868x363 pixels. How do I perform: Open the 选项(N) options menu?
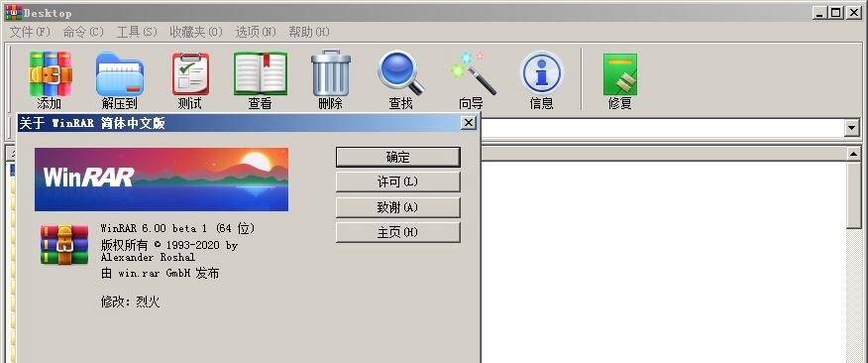(256, 32)
